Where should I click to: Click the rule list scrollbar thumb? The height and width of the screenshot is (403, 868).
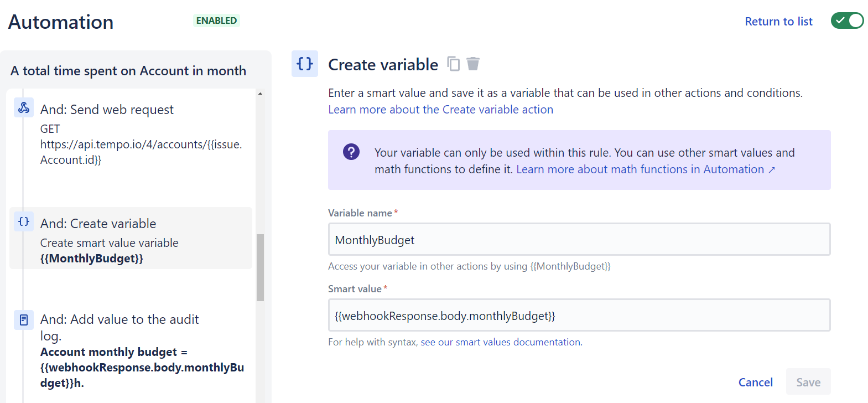click(x=260, y=267)
